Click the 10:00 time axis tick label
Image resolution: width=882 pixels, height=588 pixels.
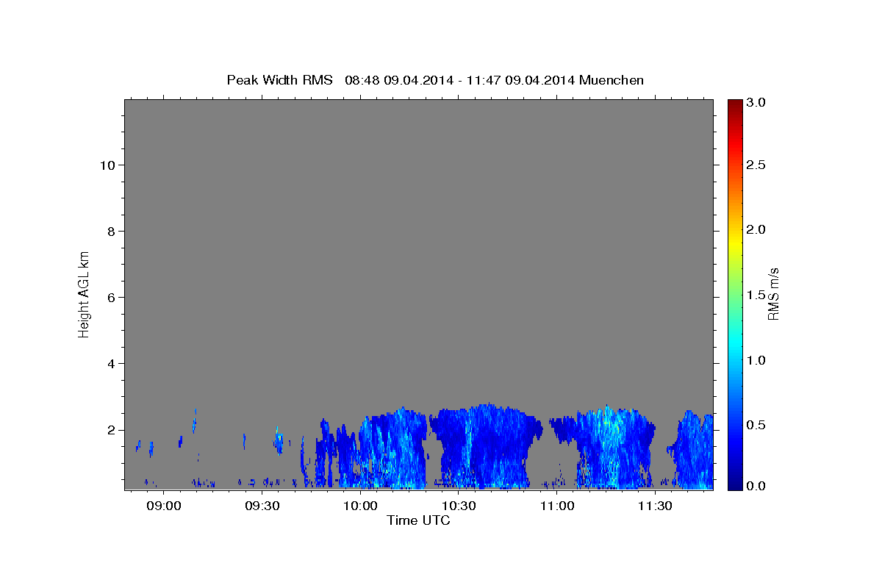coord(360,506)
